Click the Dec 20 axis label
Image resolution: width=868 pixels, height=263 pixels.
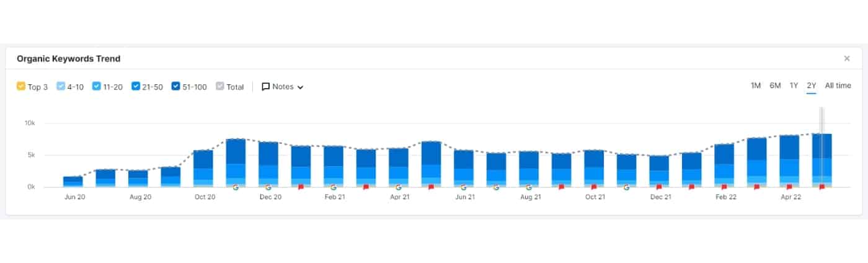270,197
